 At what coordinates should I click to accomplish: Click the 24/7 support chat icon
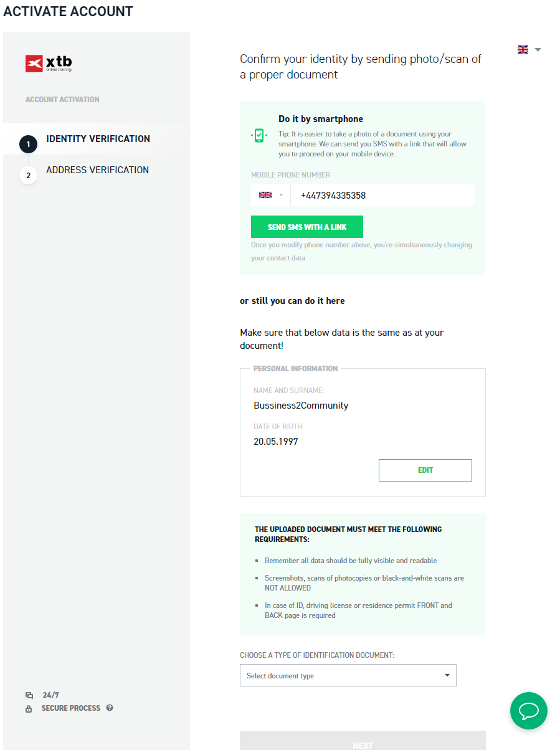pyautogui.click(x=29, y=695)
